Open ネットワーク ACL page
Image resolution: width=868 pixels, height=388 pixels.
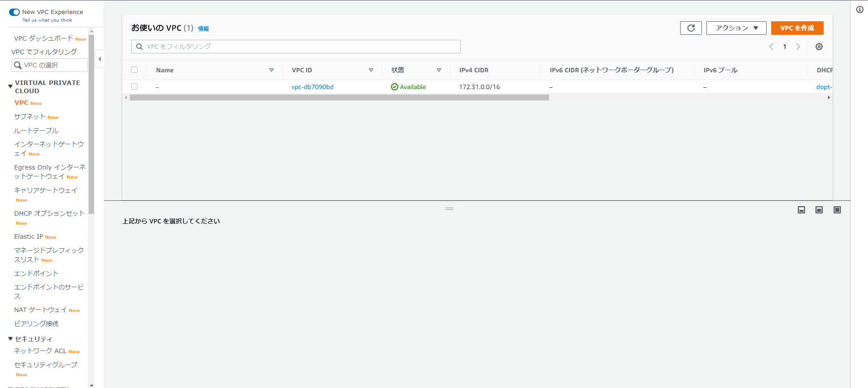coord(40,351)
